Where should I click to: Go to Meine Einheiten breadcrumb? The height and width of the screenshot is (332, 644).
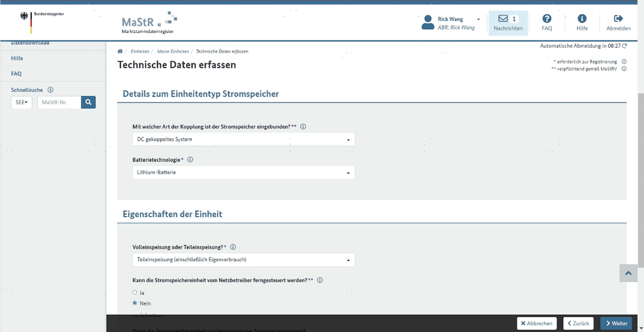coord(173,51)
